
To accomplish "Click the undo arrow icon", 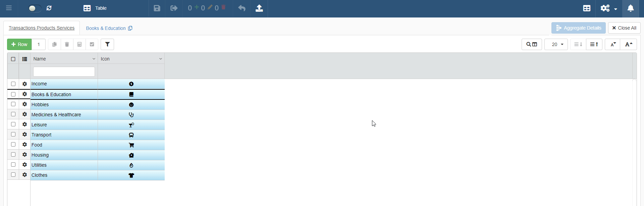I will [x=242, y=8].
